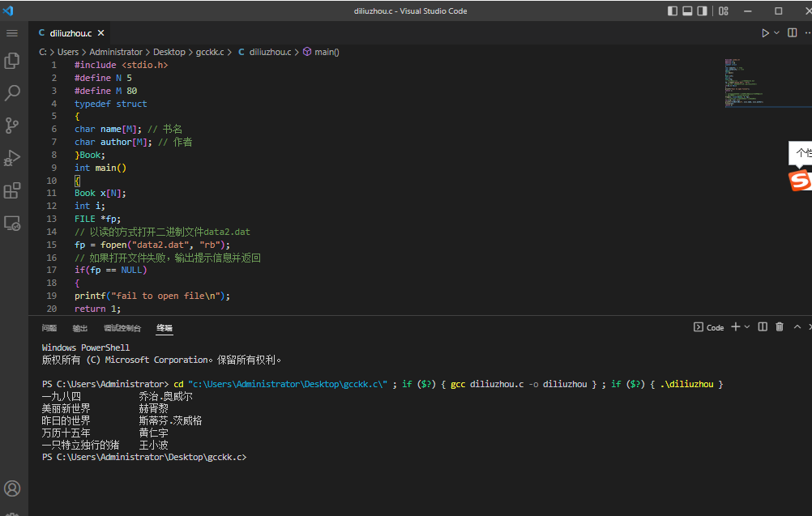Toggle the primary side bar layout button
812x516 pixels.
pos(673,11)
